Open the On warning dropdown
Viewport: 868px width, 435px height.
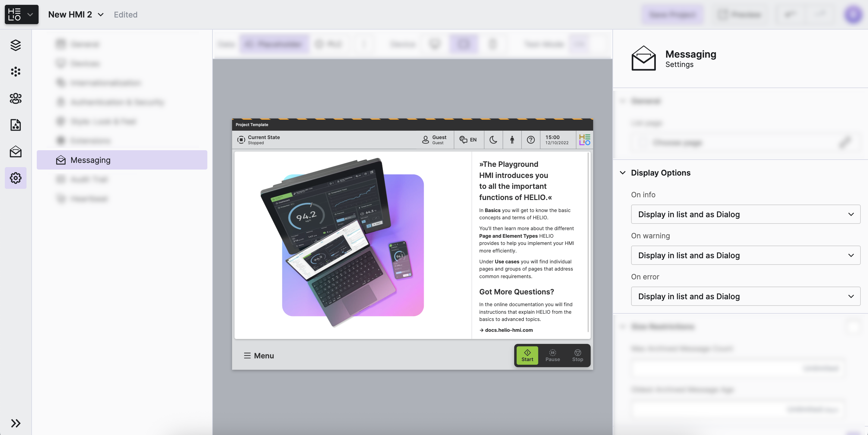pos(745,255)
